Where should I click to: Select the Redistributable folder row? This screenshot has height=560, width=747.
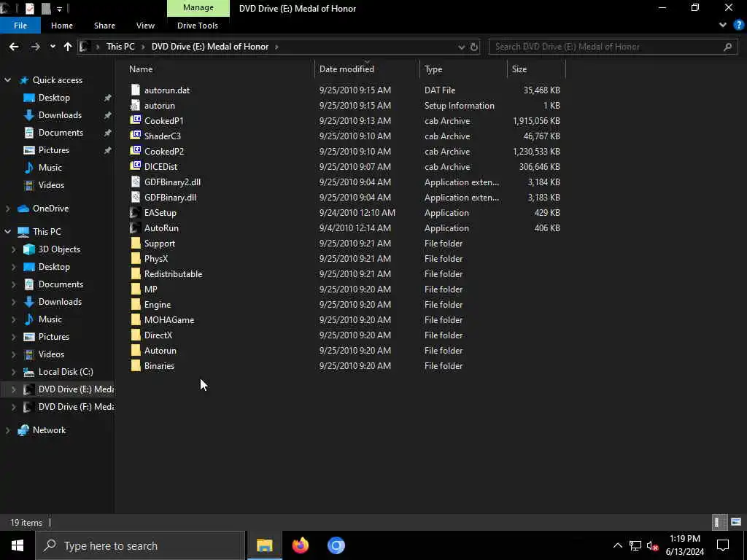(345, 274)
